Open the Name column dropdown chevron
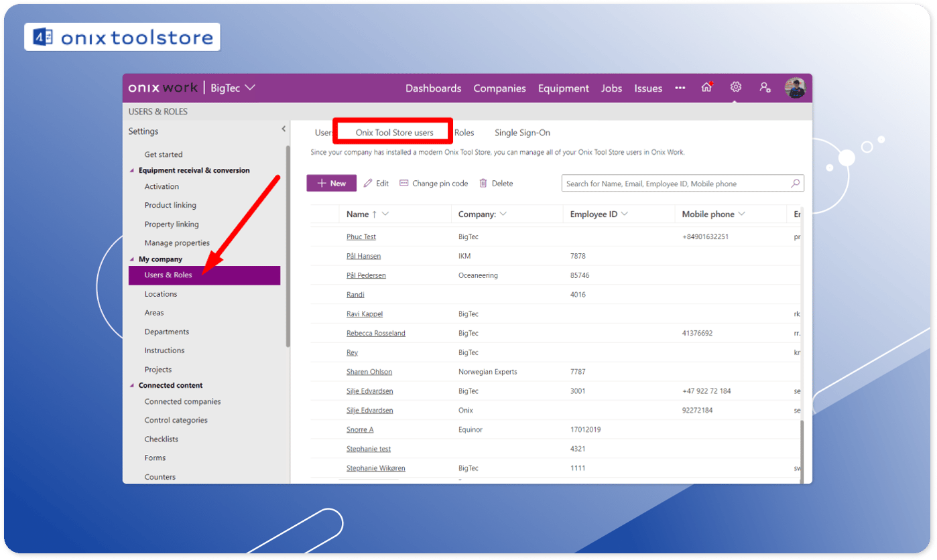 (x=385, y=214)
